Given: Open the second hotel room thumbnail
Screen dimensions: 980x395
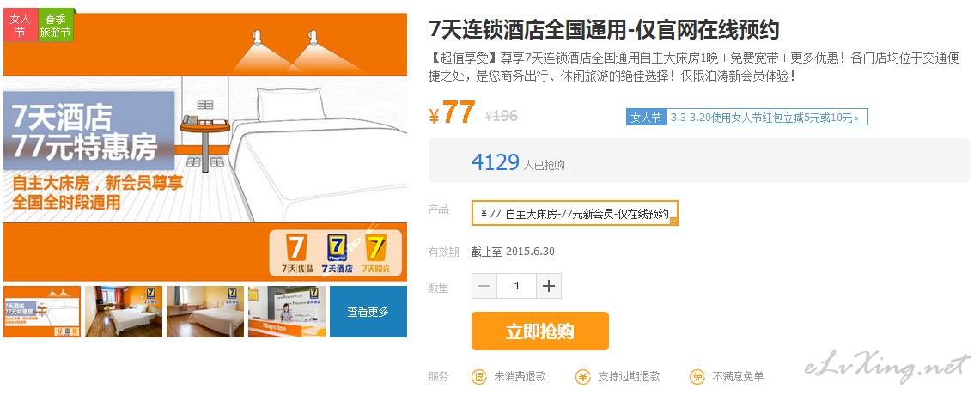Looking at the screenshot, I should [x=124, y=312].
